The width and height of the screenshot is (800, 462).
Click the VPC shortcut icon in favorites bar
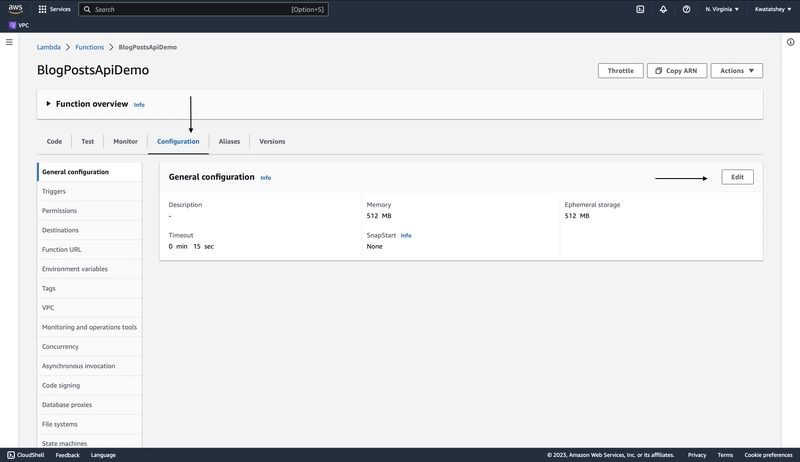12,25
